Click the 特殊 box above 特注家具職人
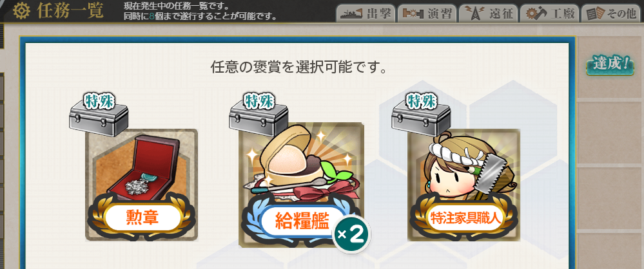644x269 pixels. coord(420,115)
